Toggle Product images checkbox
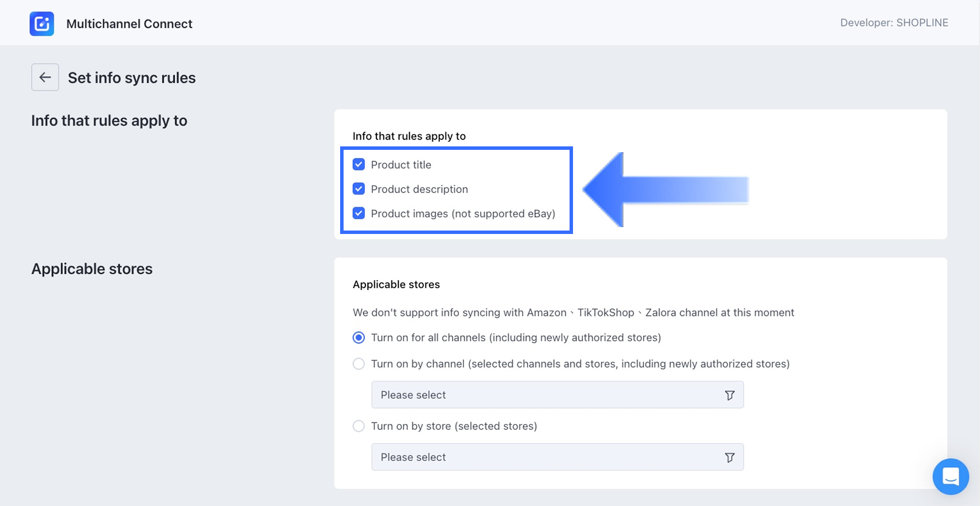 359,213
